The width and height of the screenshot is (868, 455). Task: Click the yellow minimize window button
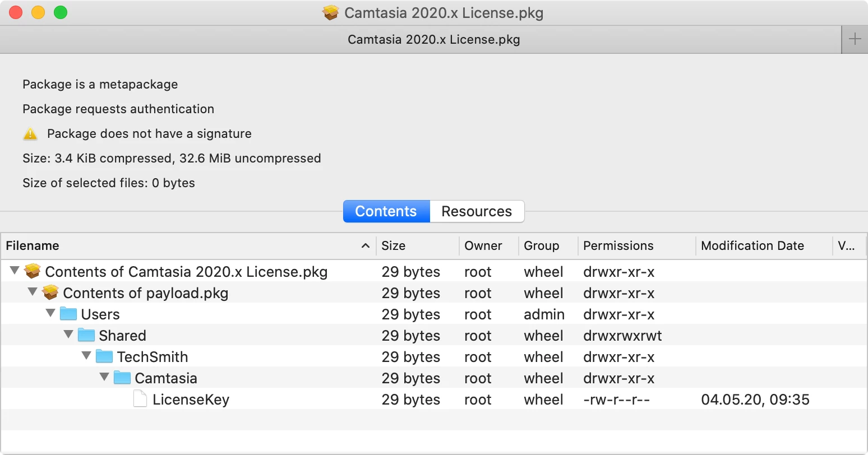(x=38, y=12)
